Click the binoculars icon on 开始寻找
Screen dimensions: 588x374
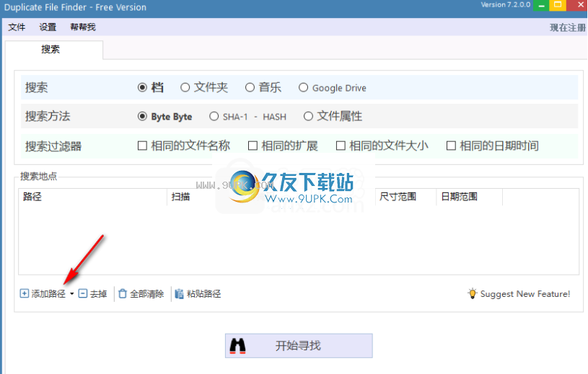[238, 346]
